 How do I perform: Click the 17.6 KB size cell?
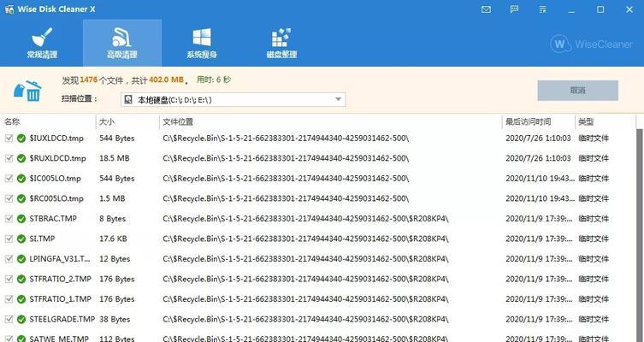click(113, 239)
